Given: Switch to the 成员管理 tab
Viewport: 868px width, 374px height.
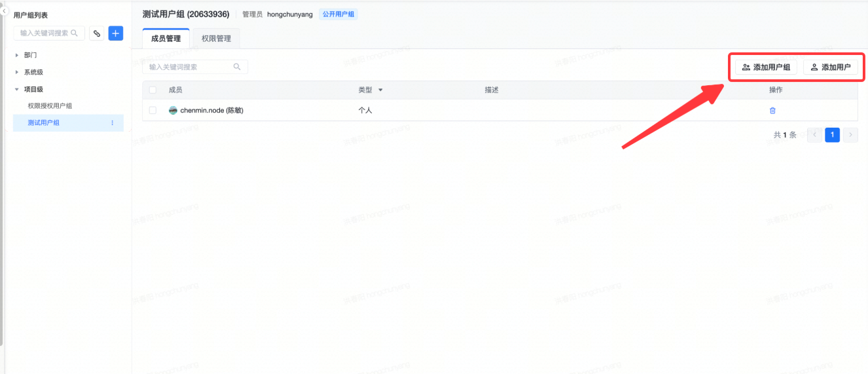Looking at the screenshot, I should [166, 39].
